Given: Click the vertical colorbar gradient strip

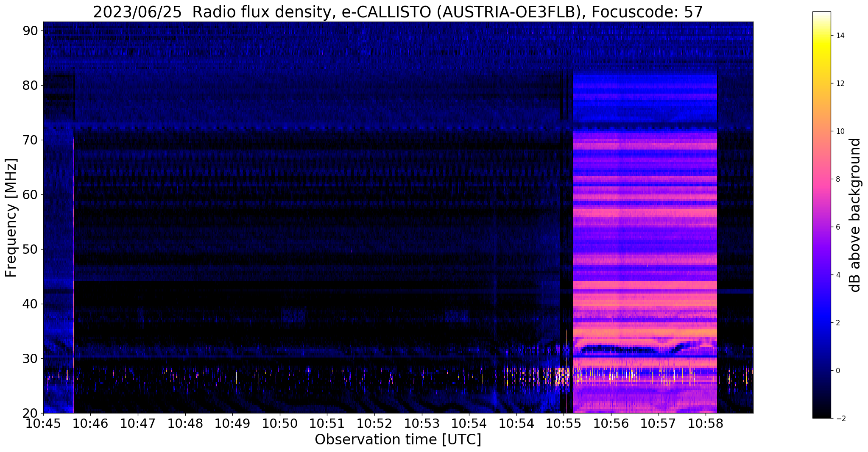Looking at the screenshot, I should click(x=821, y=215).
